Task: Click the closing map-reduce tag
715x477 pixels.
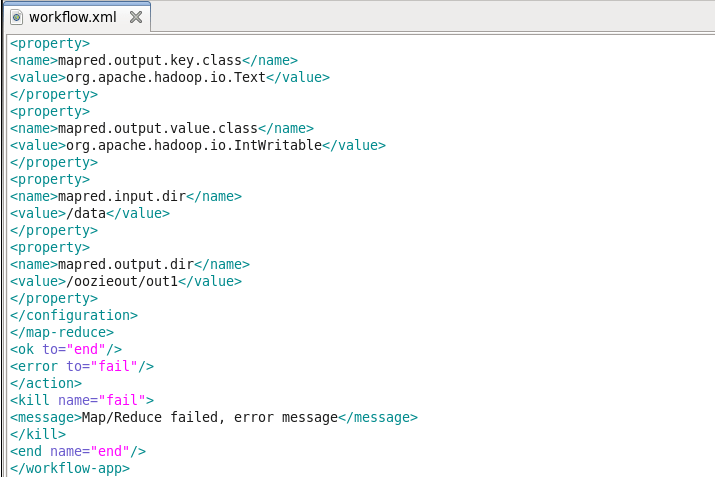Action: click(62, 332)
